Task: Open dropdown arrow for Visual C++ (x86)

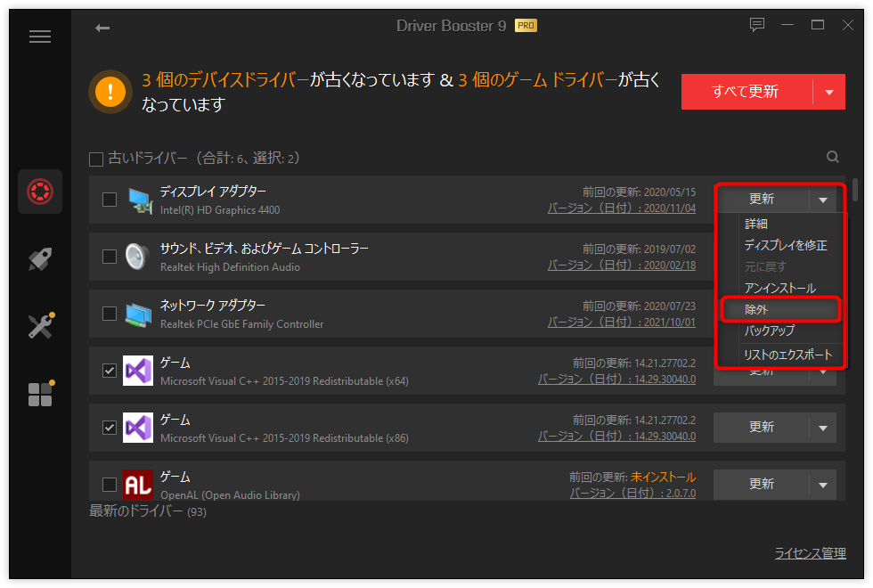Action: [x=823, y=428]
